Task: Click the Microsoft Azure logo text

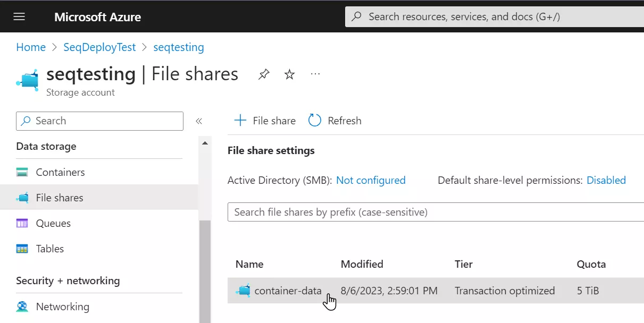Action: tap(97, 17)
